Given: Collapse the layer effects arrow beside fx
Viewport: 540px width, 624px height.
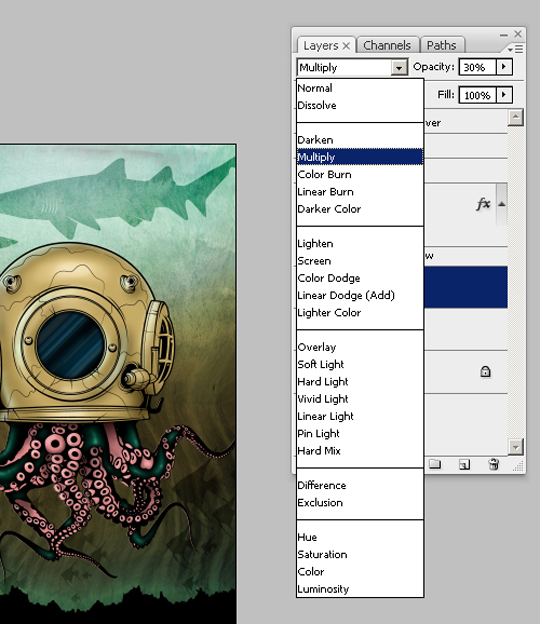Looking at the screenshot, I should (501, 204).
